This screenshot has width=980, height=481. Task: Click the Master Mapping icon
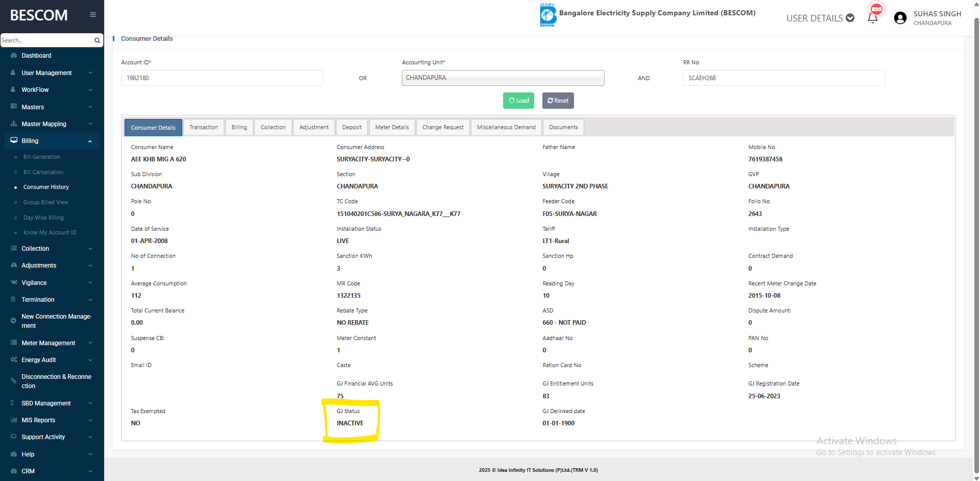pyautogui.click(x=14, y=124)
